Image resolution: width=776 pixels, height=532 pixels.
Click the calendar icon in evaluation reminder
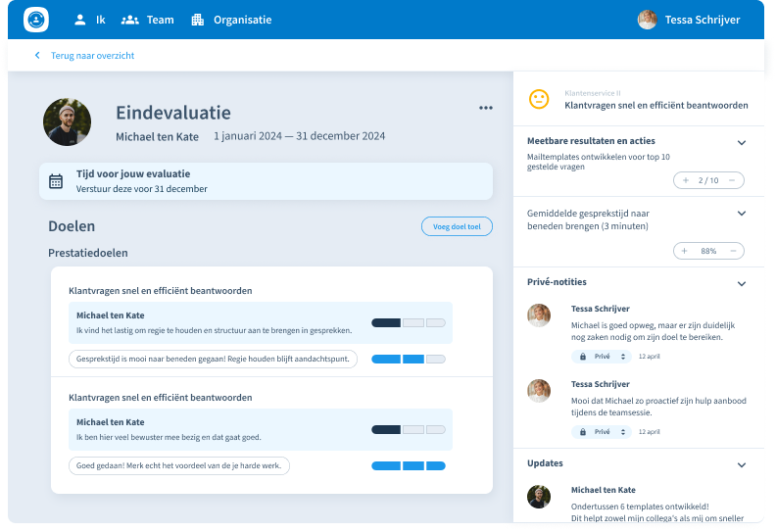[x=56, y=181]
